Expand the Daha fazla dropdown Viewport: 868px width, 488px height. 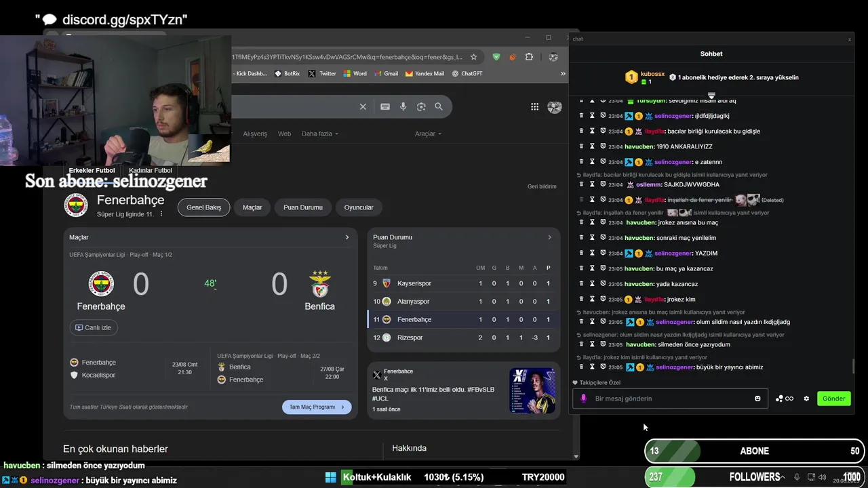click(319, 134)
